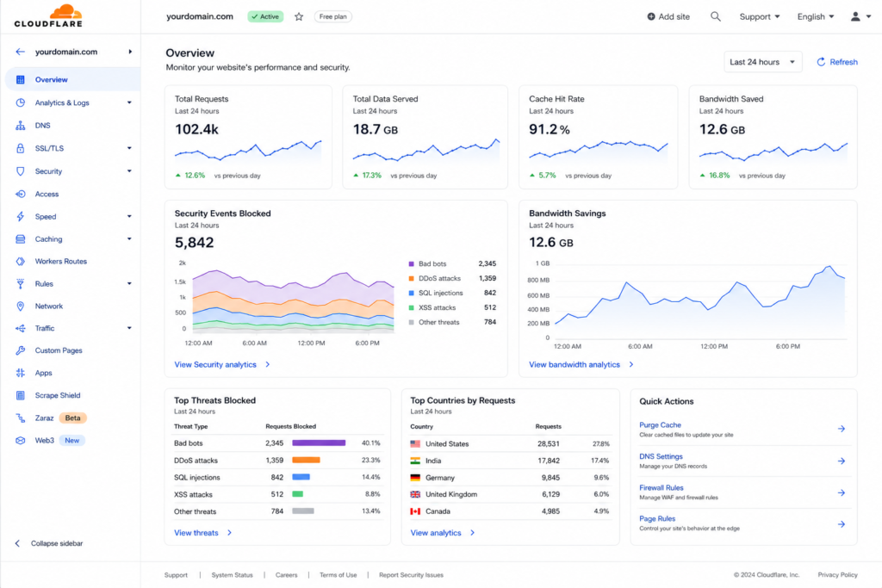This screenshot has width=882, height=588.
Task: Open the Last 24 hours dropdown
Action: pos(762,62)
